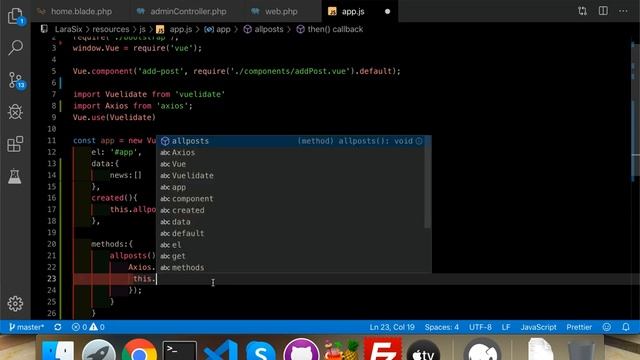
Task: Open Apple TV from the Dock
Action: (424, 350)
